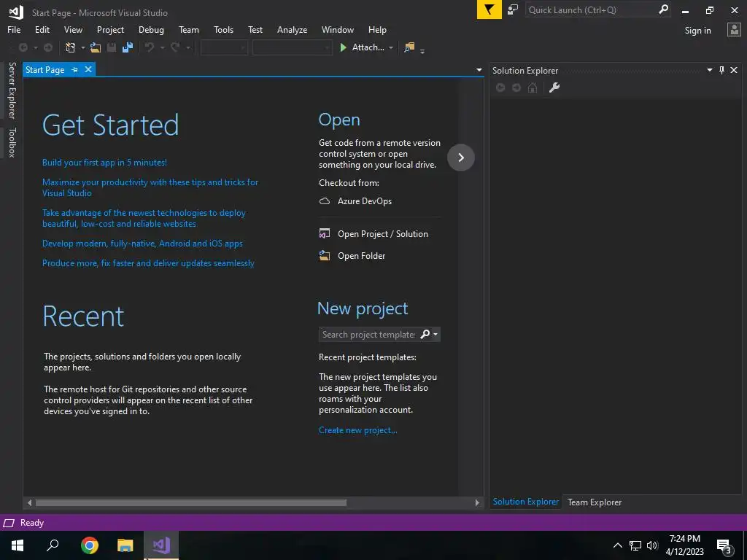Image resolution: width=747 pixels, height=560 pixels.
Task: Click the Undo toolbar icon
Action: pos(150,47)
